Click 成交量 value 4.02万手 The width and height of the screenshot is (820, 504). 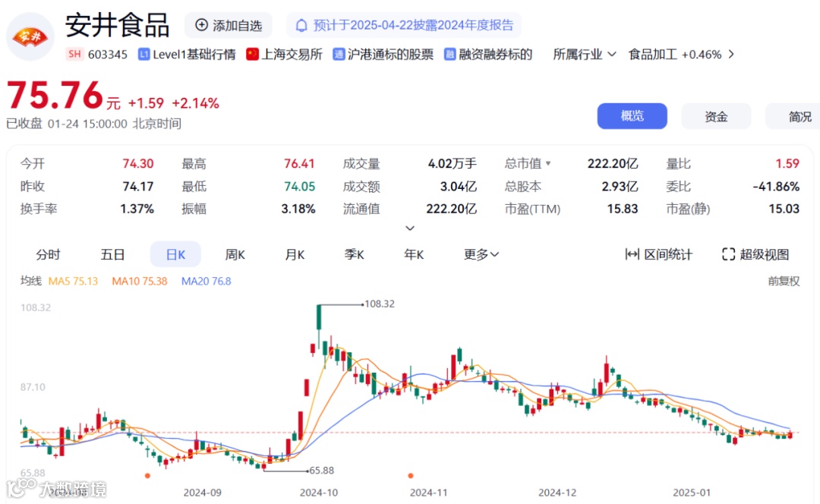[453, 164]
